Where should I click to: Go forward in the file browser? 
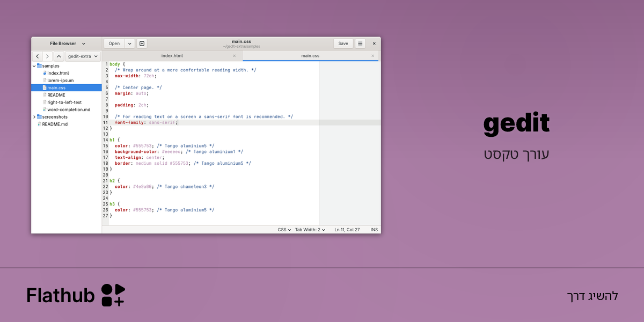pos(48,56)
